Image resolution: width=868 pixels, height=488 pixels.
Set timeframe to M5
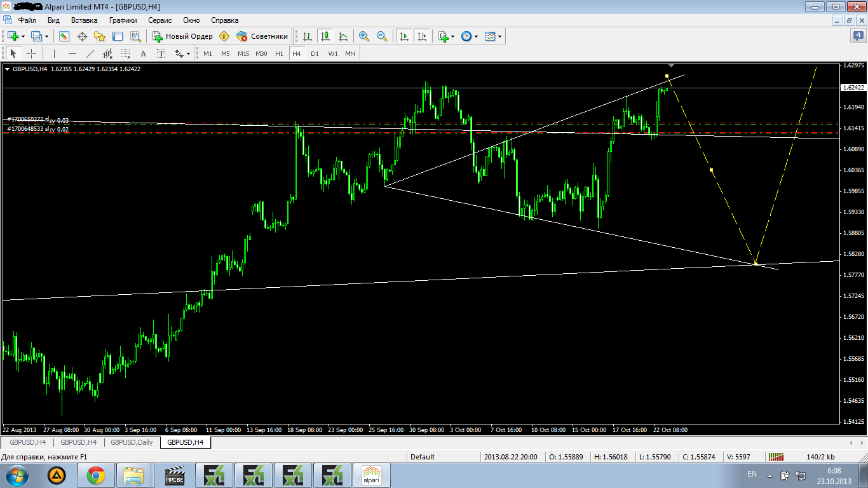point(226,53)
